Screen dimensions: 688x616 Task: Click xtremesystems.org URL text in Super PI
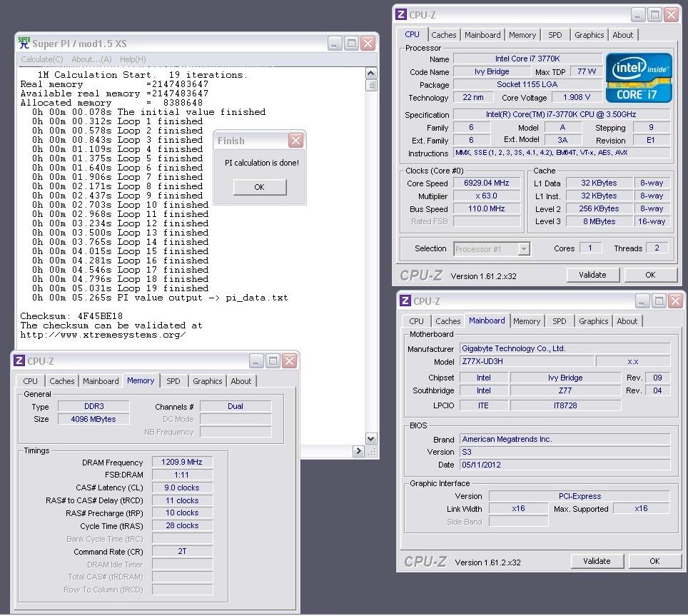coord(103,335)
